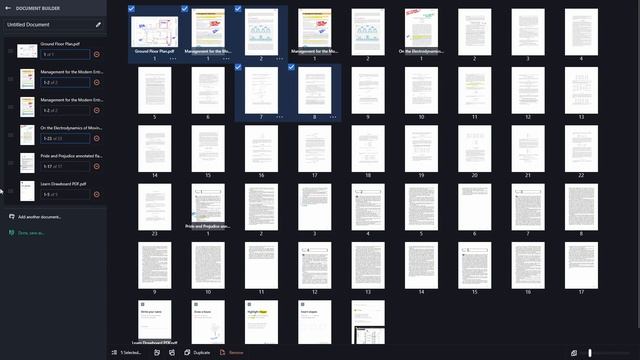Click the Duplicate label in bottom toolbar
This screenshot has width=640, height=360.
point(202,352)
